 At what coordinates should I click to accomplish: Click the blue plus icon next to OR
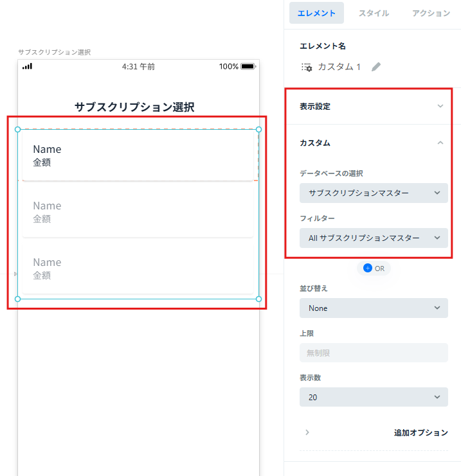tap(367, 268)
